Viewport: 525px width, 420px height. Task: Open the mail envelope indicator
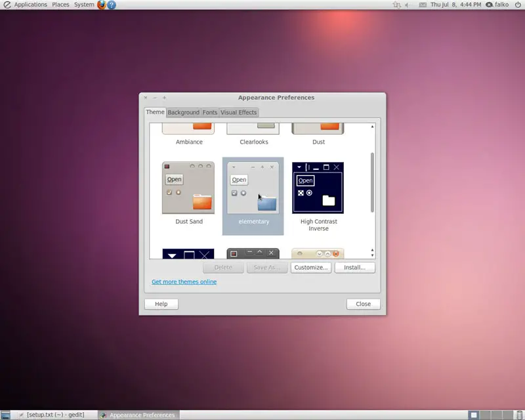(423, 5)
